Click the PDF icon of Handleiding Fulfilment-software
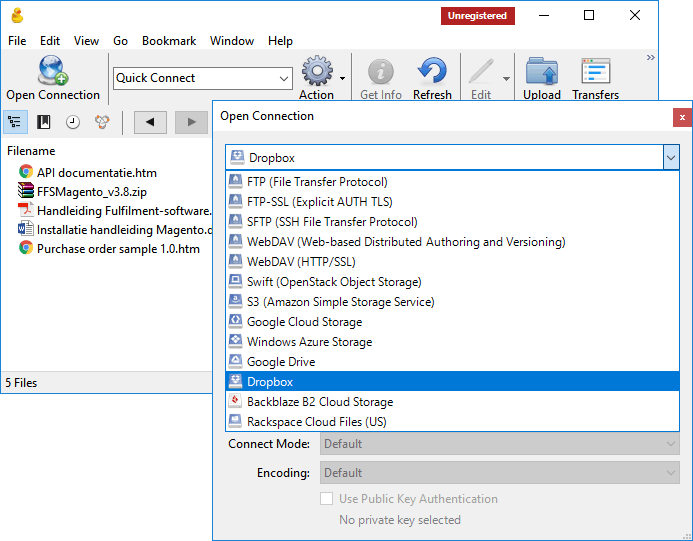 [x=26, y=210]
